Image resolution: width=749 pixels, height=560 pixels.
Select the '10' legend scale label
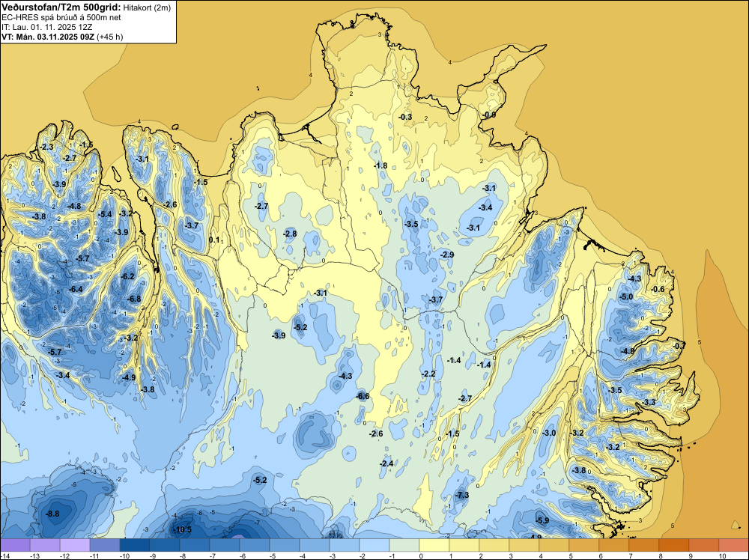723,556
